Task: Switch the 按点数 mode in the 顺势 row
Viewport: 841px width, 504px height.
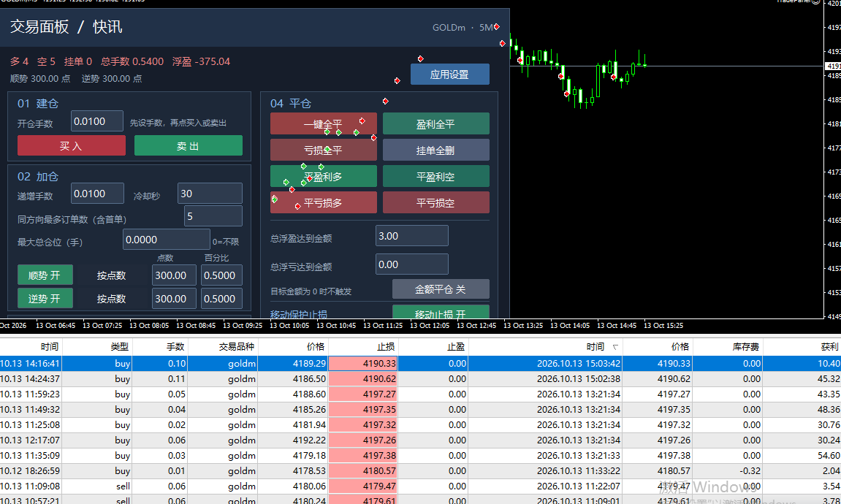Action: pos(111,275)
